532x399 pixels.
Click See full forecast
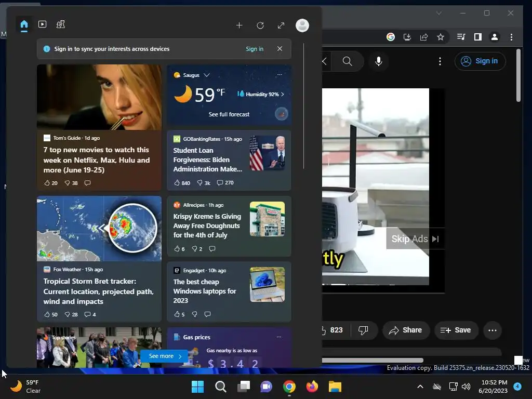(229, 114)
